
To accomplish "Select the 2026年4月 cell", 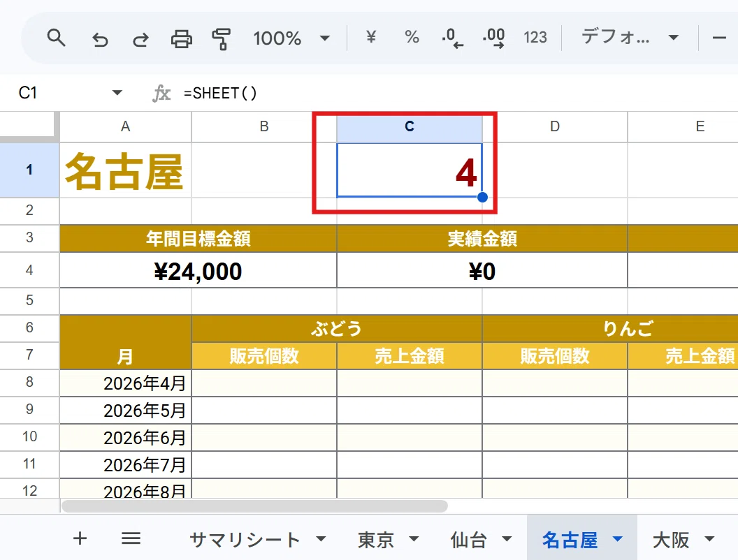I will tap(126, 383).
